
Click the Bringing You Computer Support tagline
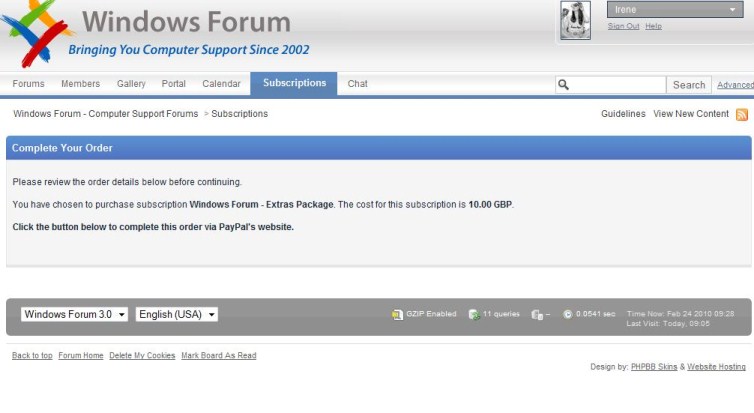point(188,50)
